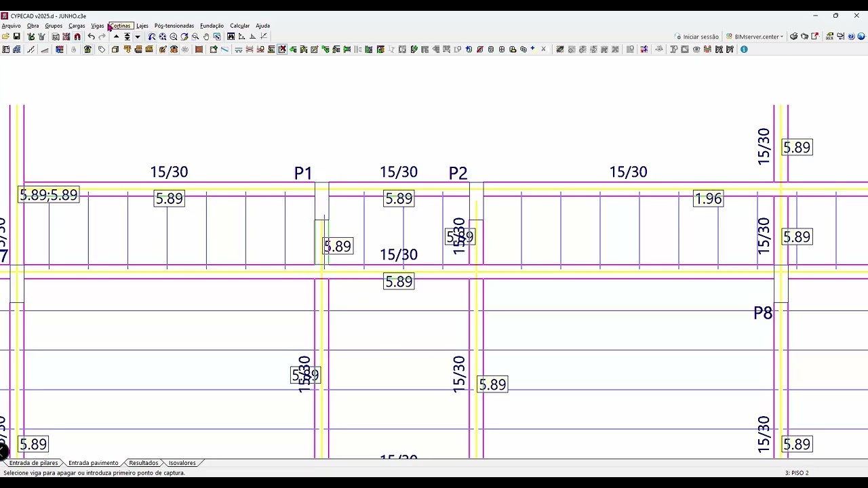Image resolution: width=868 pixels, height=488 pixels.
Task: Switch to Entrada de pilares tab
Action: 33,463
